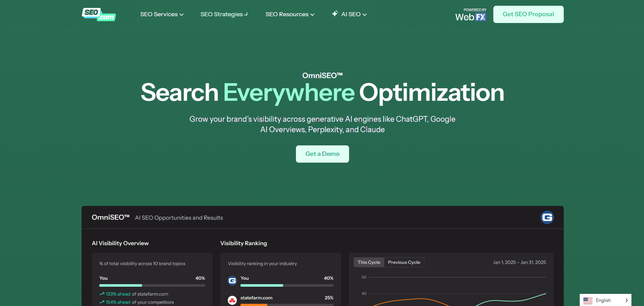Click the chart's 40 axis label
This screenshot has width=644, height=306.
coord(364,293)
